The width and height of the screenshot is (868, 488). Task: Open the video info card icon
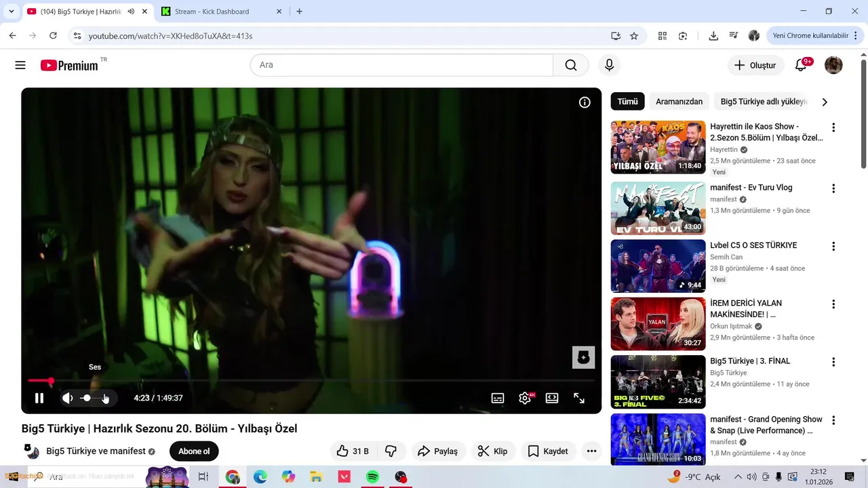coord(585,102)
